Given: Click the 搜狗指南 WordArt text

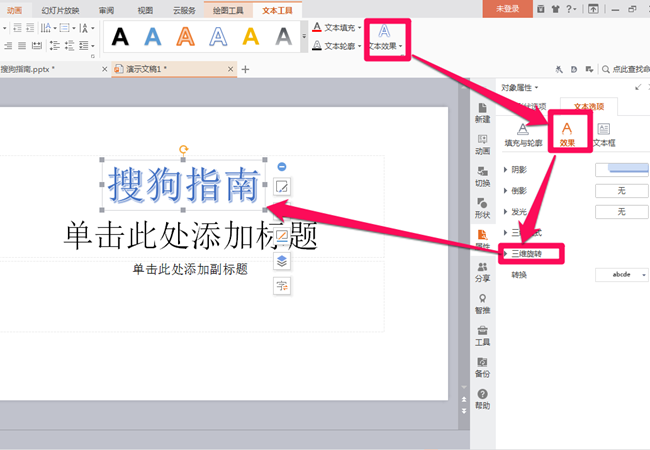Looking at the screenshot, I should pyautogui.click(x=184, y=185).
